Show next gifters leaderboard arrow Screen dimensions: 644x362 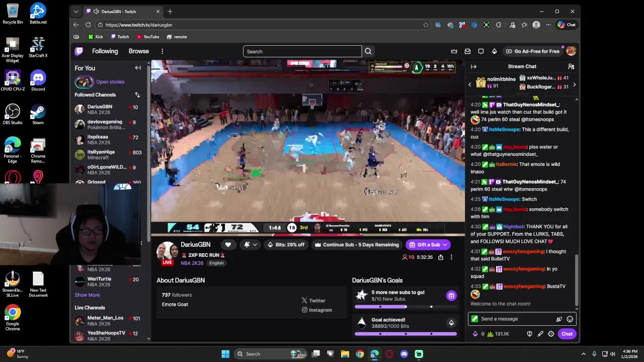click(574, 85)
